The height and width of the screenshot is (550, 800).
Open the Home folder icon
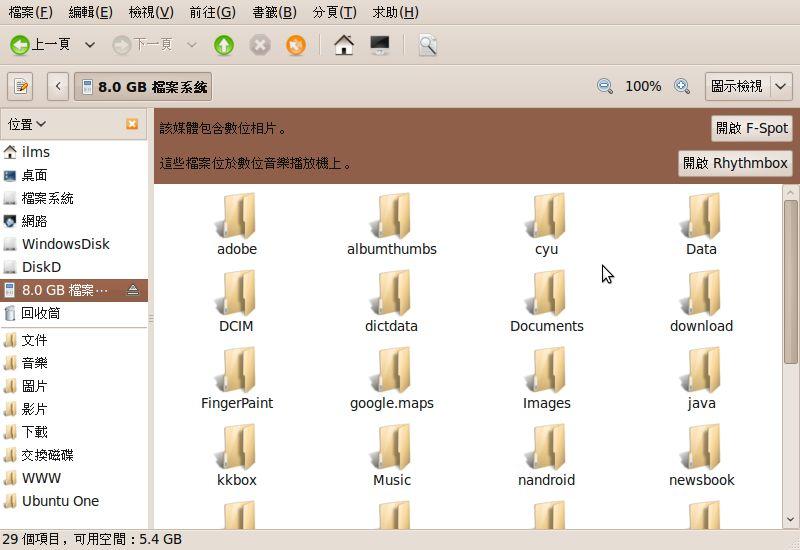pyautogui.click(x=344, y=45)
